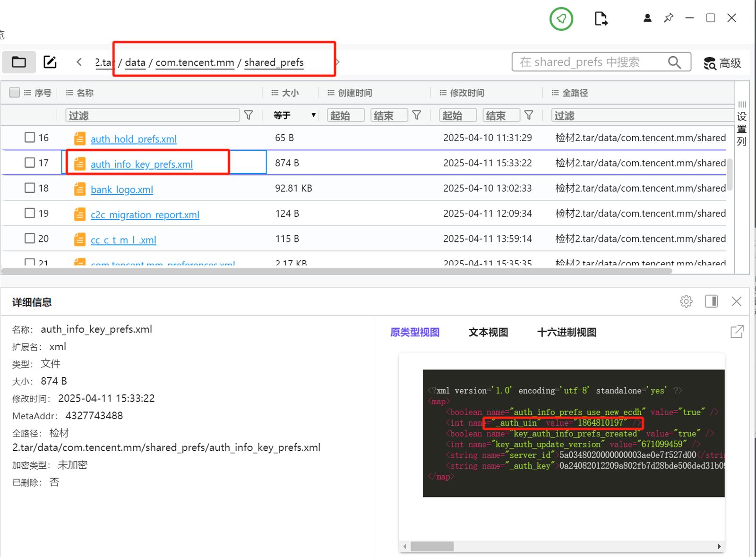Screen dimensions: 756x557
Task: Navigate to data breadcrumb folder
Action: click(x=135, y=62)
